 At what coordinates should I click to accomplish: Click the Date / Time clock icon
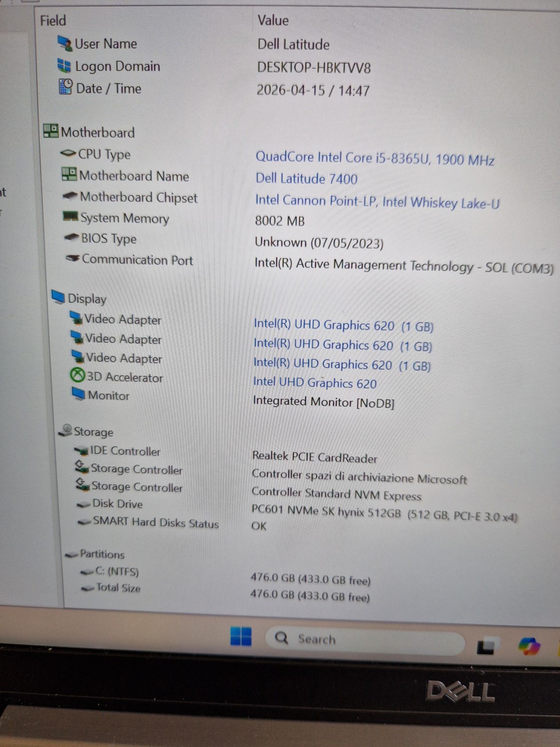pos(66,87)
